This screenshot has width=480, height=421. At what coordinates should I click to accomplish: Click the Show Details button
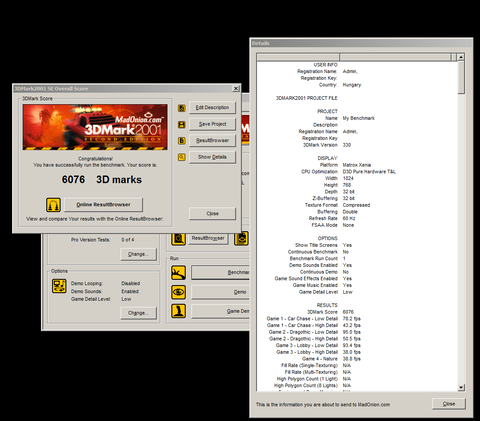coord(212,157)
